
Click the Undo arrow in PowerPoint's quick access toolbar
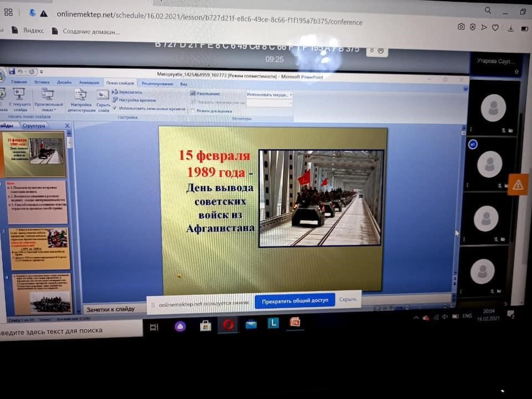click(21, 71)
